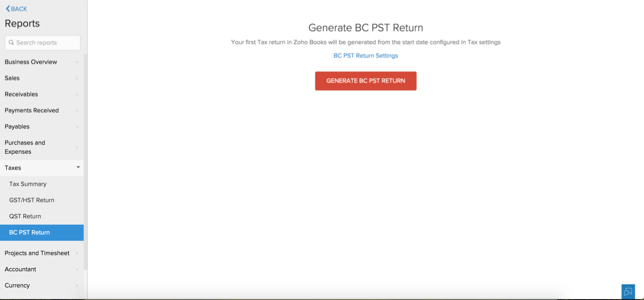Expand the Business Overview section
Screen dimensions: 644x300
(41, 62)
